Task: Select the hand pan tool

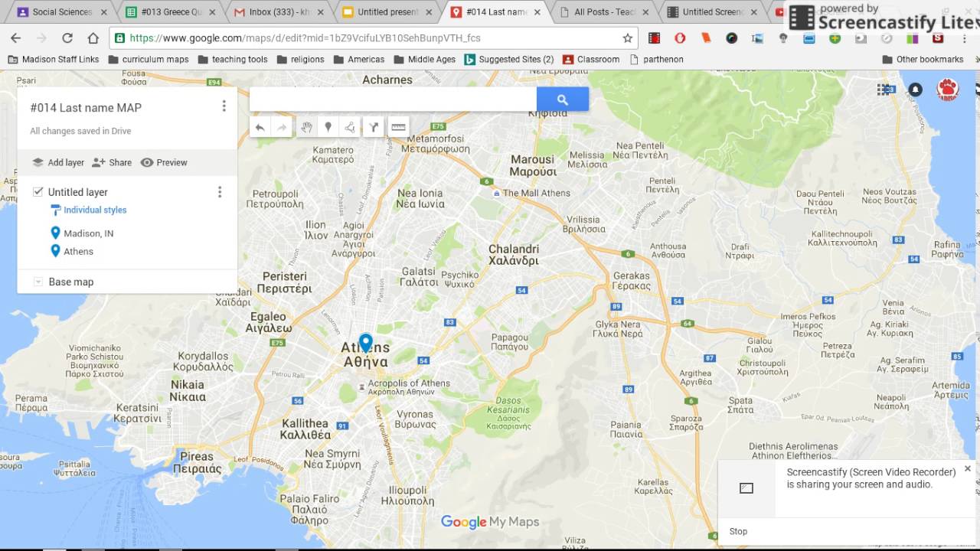Action: tap(306, 128)
